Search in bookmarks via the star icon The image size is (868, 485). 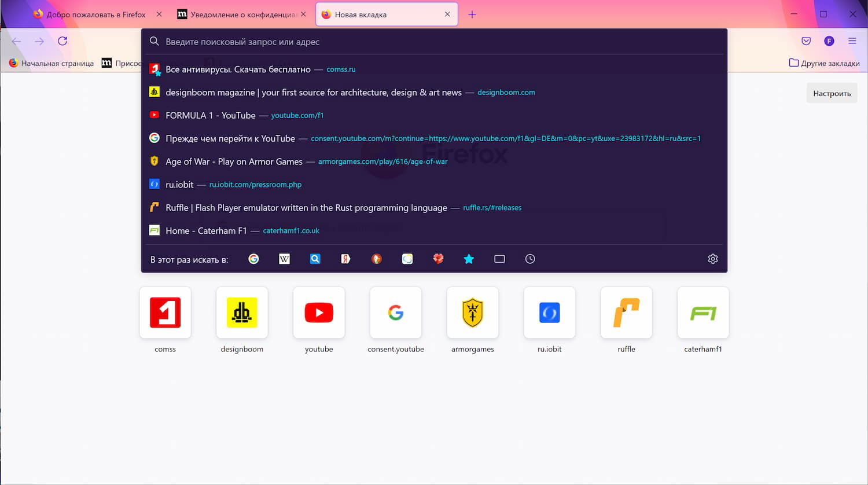click(x=469, y=259)
